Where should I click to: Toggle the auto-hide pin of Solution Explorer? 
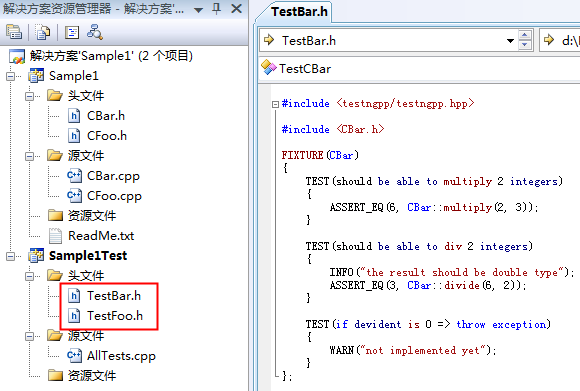click(217, 9)
